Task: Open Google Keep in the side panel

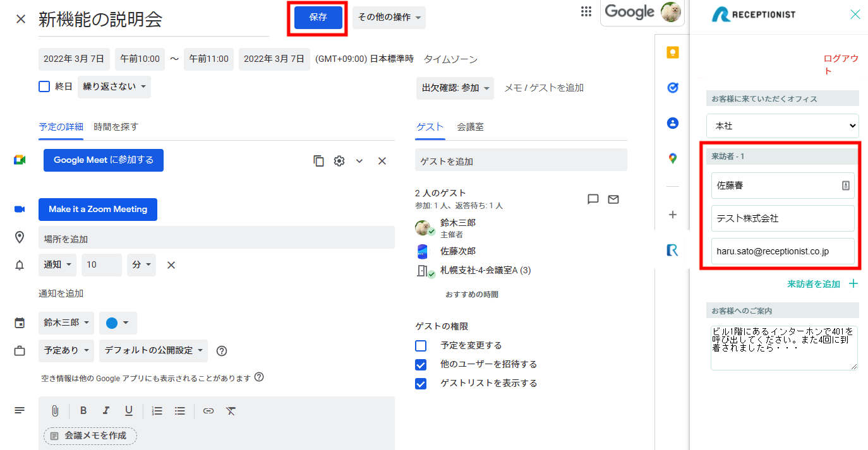Action: pyautogui.click(x=673, y=52)
